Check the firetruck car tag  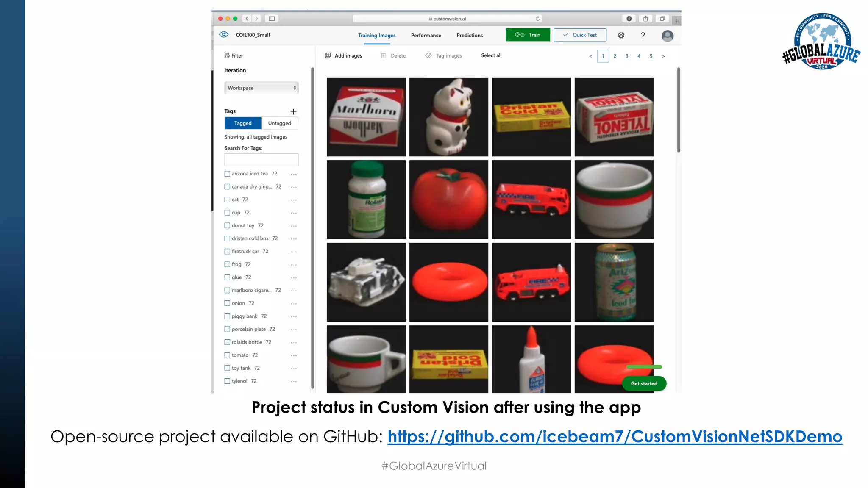coord(227,251)
